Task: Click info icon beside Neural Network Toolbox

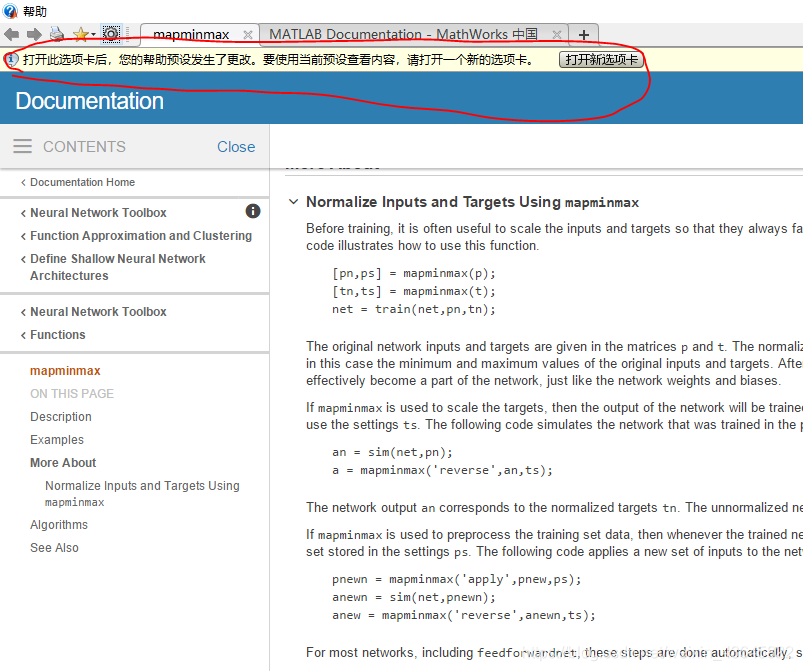Action: 253,211
